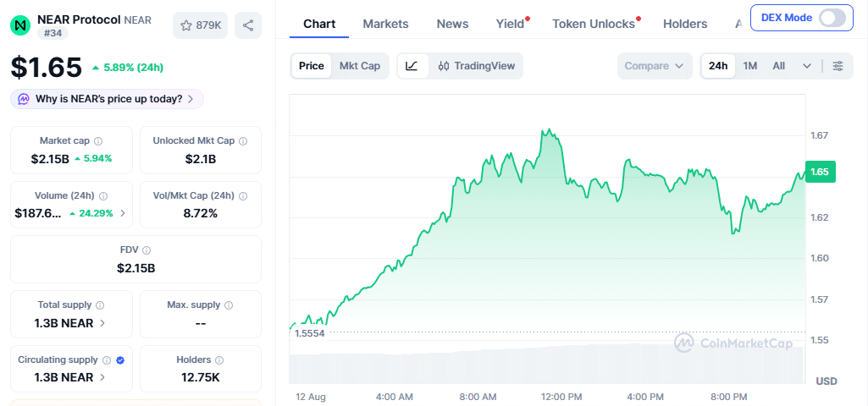
Task: Open the News tab
Action: pyautogui.click(x=452, y=24)
